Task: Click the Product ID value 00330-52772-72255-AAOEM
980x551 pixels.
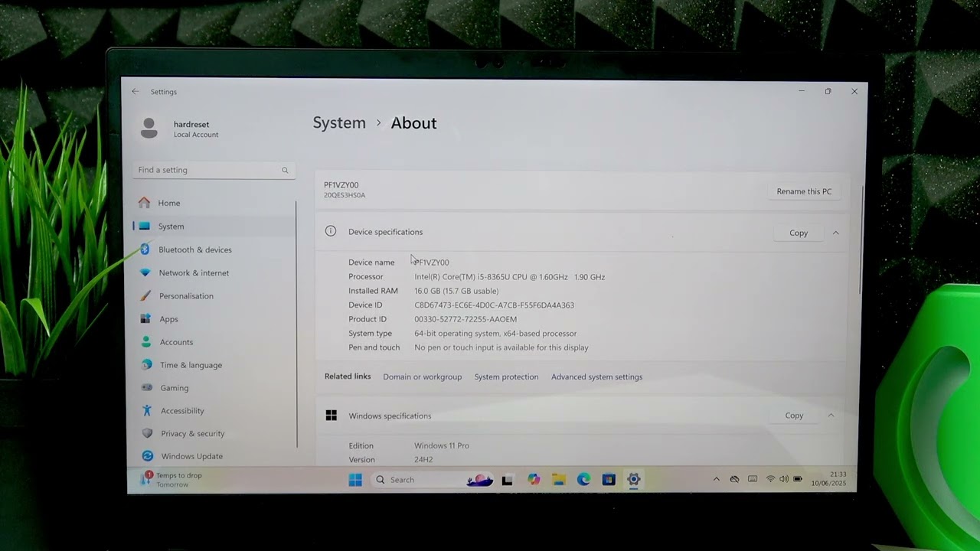Action: [465, 319]
